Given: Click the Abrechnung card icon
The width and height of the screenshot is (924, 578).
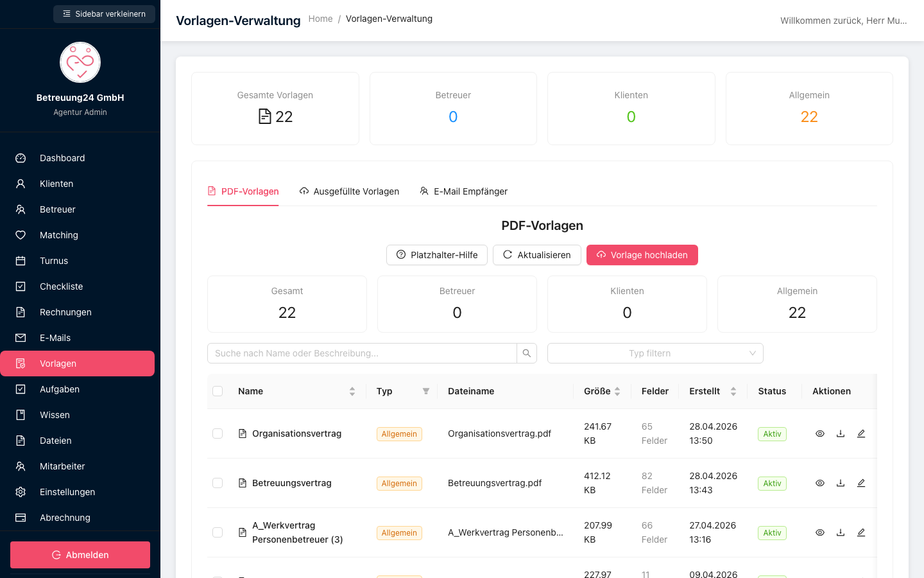Looking at the screenshot, I should click(x=21, y=518).
